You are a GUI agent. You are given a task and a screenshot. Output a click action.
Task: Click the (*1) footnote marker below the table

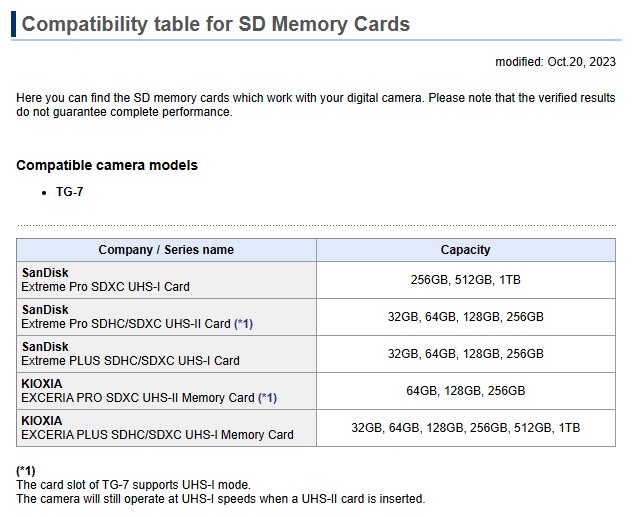(x=26, y=471)
